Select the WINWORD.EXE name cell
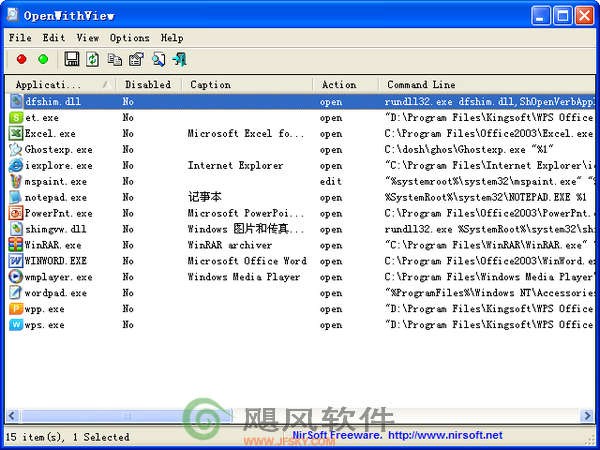 coord(56,261)
